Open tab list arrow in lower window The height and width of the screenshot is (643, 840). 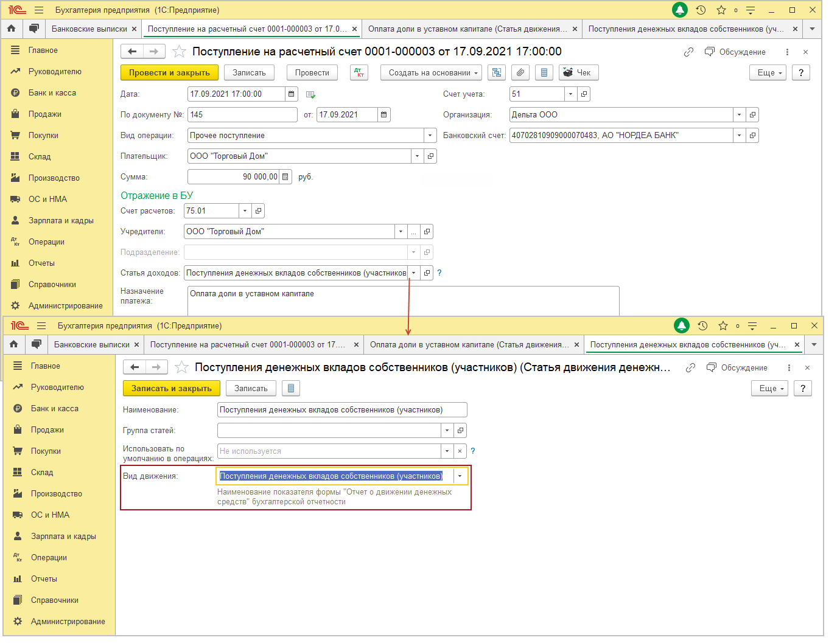[814, 344]
